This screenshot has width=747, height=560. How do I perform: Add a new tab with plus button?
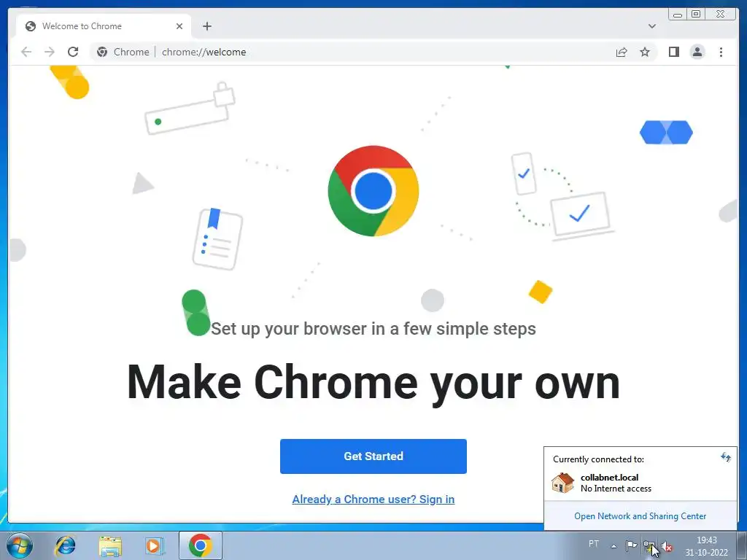[x=206, y=26]
